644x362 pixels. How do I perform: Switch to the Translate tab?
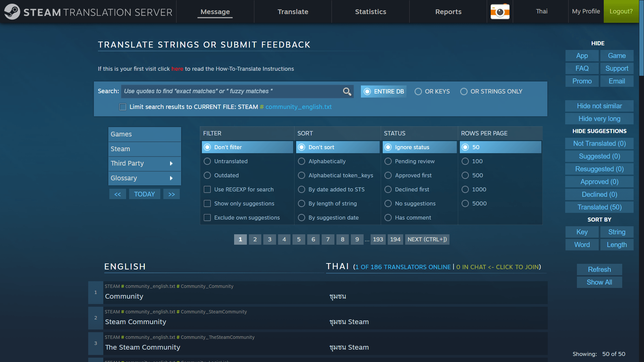[x=293, y=11]
